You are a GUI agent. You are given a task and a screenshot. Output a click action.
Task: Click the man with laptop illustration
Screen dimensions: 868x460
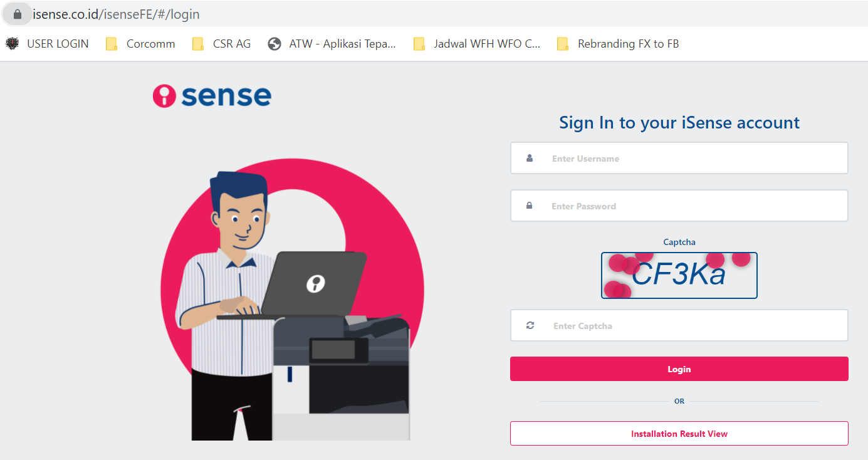(x=292, y=300)
